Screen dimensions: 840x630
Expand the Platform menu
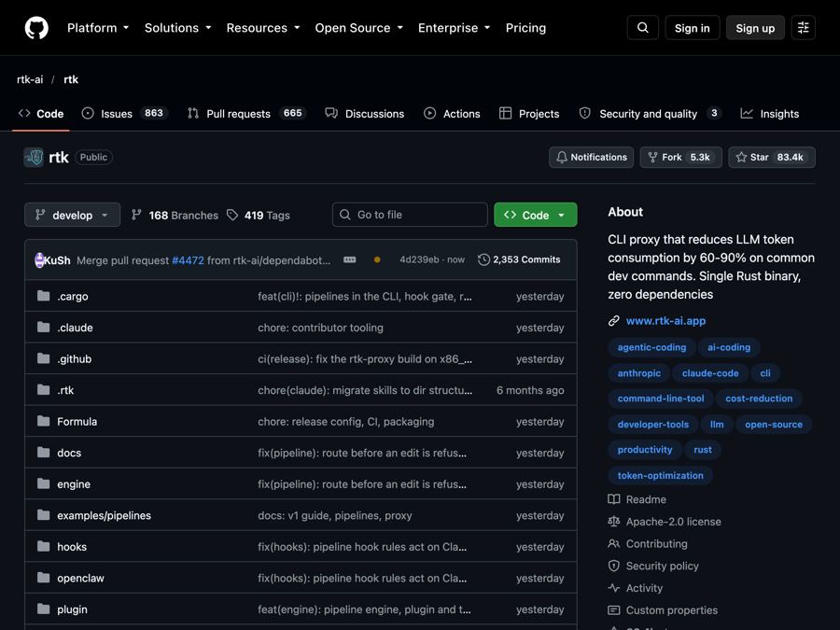[x=98, y=28]
